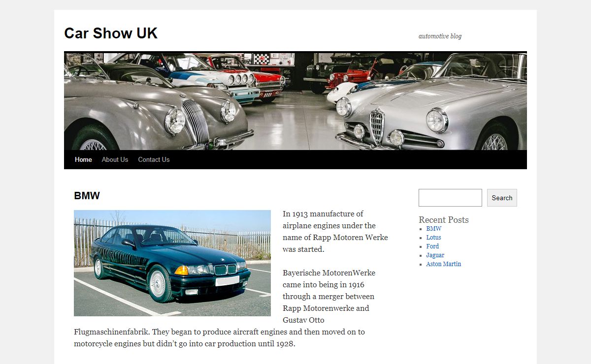The width and height of the screenshot is (591, 364).
Task: Open the Ford recent post
Action: click(x=432, y=246)
